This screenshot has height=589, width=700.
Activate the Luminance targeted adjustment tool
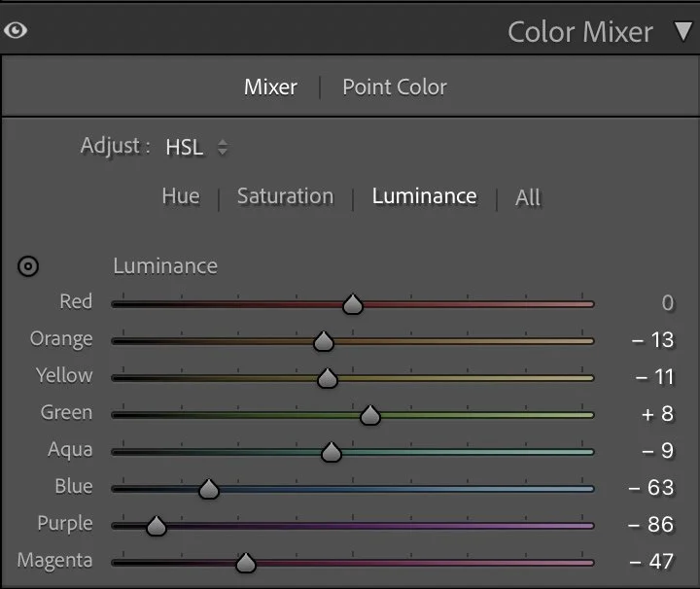[28, 266]
